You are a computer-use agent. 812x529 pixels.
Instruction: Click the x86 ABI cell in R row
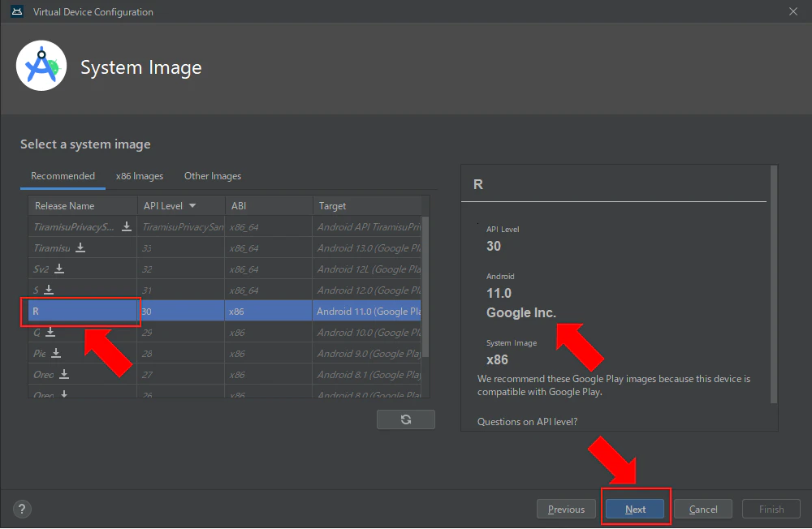(x=269, y=311)
